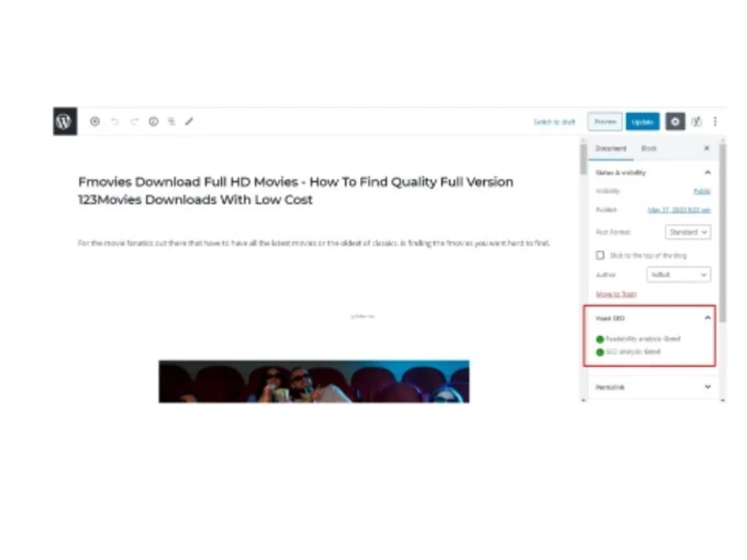This screenshot has height=560, width=747.
Task: Open the Add block inserter
Action: (95, 122)
